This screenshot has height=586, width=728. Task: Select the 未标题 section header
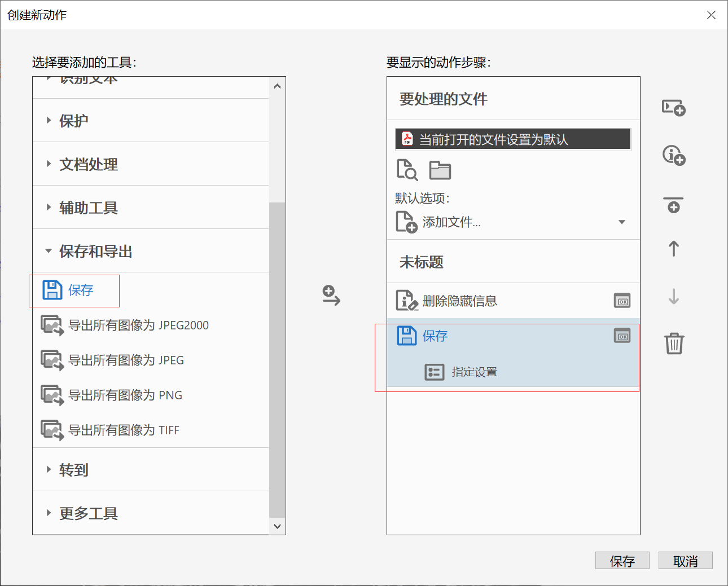420,261
